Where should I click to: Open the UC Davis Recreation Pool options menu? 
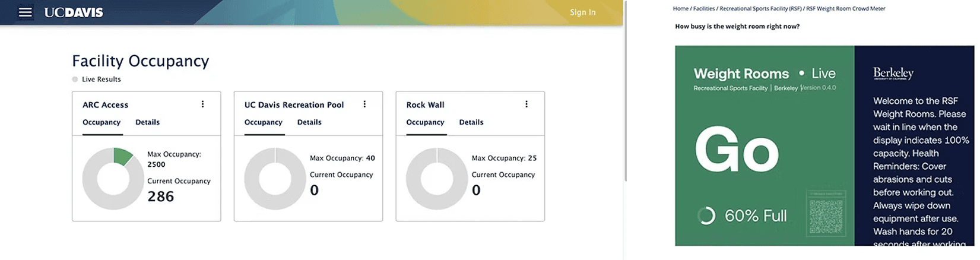(x=364, y=104)
